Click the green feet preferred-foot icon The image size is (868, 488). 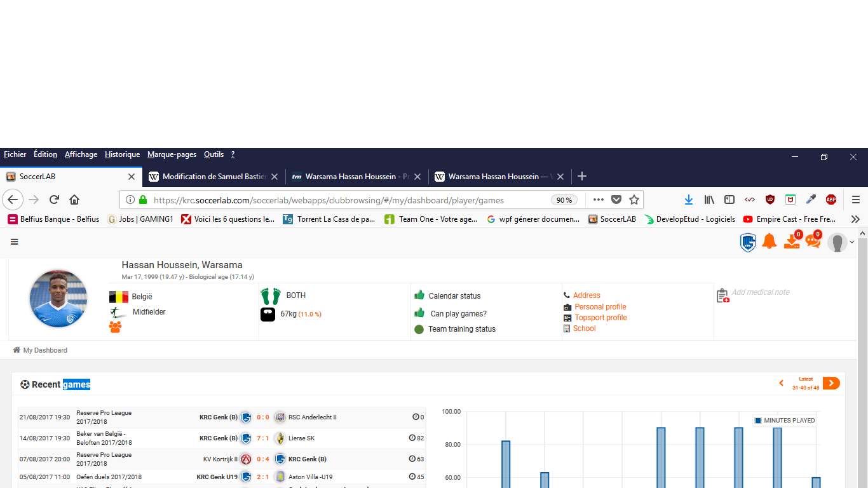[271, 295]
